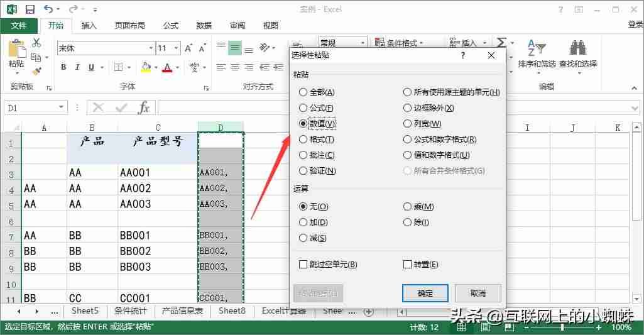The width and height of the screenshot is (644, 335).
Task: Select the 乘(M) operation radio
Action: [x=418, y=206]
